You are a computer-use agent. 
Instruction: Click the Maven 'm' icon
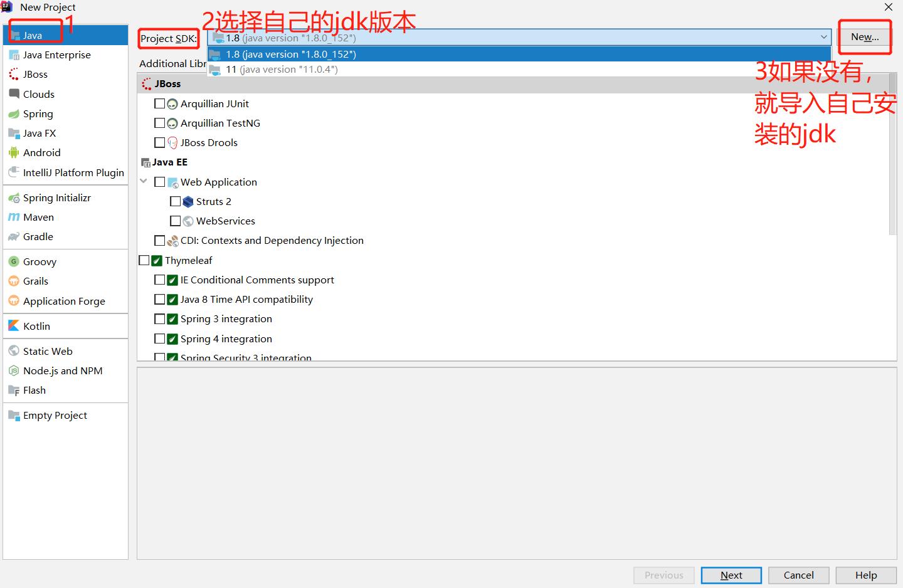14,218
